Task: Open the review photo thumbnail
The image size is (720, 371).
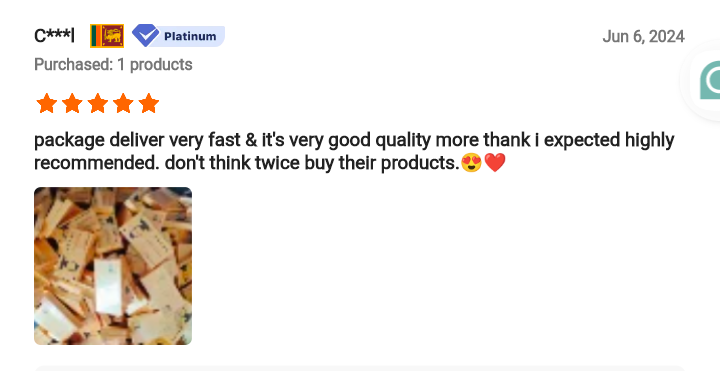Action: (x=113, y=266)
